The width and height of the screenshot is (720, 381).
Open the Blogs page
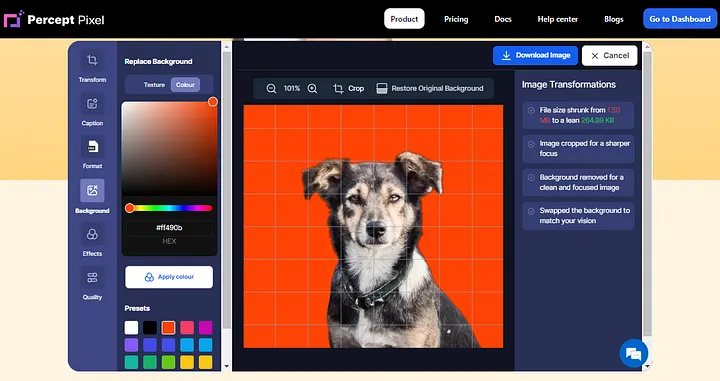click(x=613, y=19)
